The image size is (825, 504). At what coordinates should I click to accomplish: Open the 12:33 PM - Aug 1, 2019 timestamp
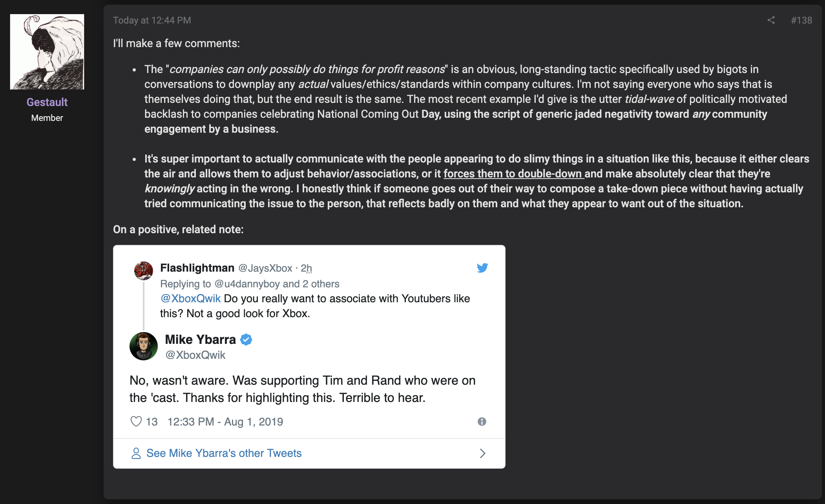click(225, 422)
